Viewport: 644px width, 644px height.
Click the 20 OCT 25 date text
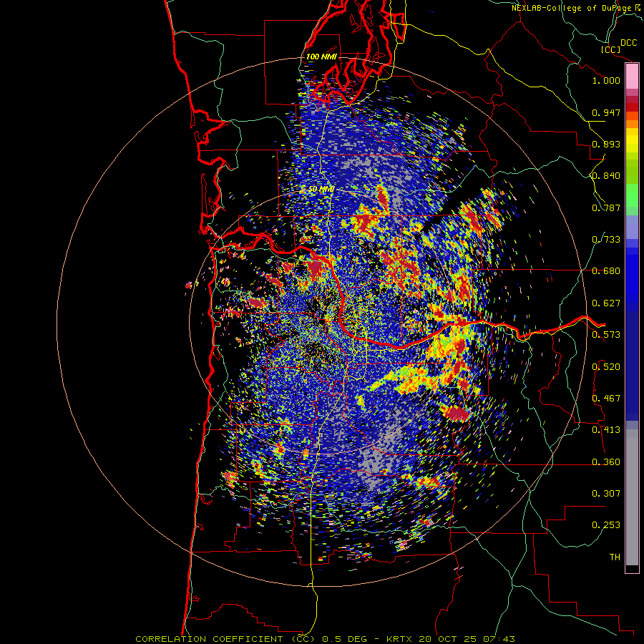click(448, 639)
